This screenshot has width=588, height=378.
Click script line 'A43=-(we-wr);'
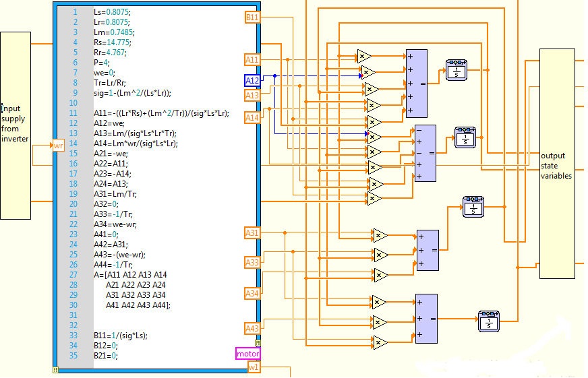pos(119,255)
